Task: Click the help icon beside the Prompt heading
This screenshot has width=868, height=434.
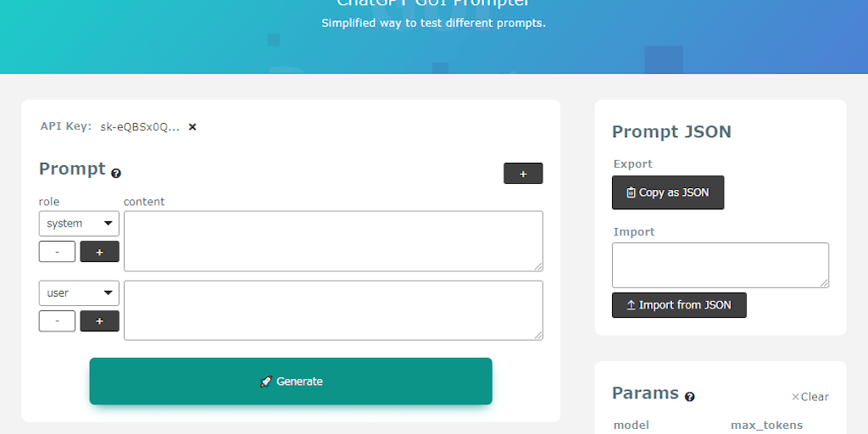Action: [116, 173]
